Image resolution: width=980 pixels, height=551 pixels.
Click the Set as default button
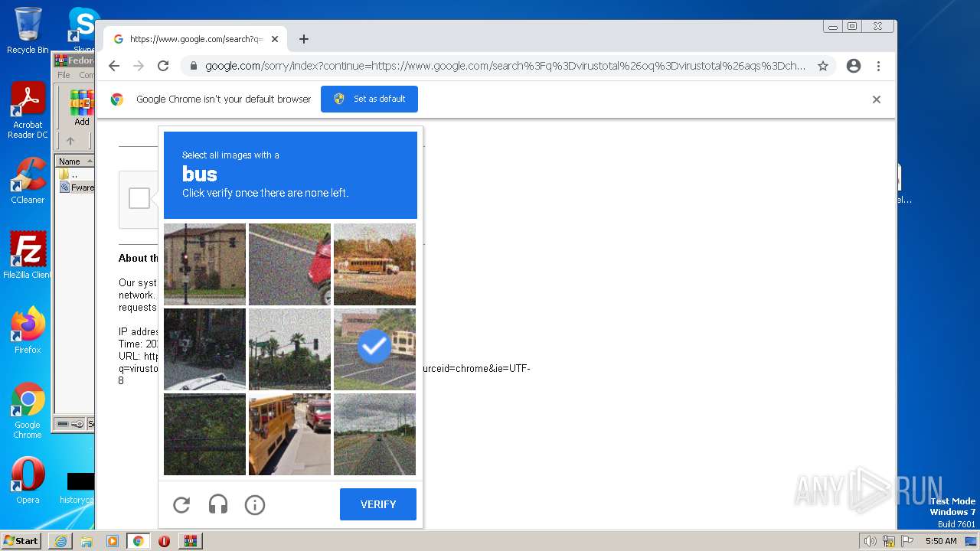click(369, 99)
